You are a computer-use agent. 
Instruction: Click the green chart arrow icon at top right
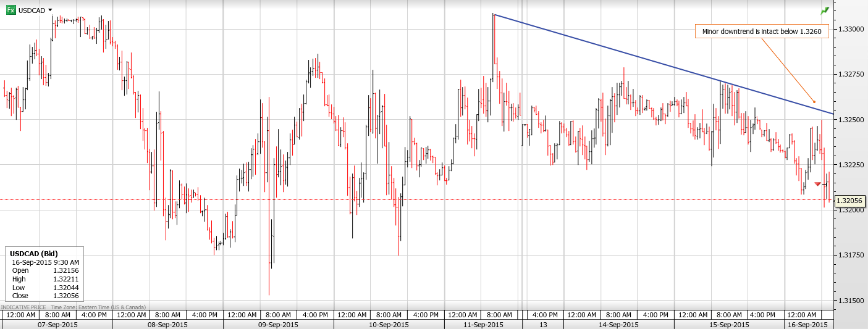coord(824,11)
